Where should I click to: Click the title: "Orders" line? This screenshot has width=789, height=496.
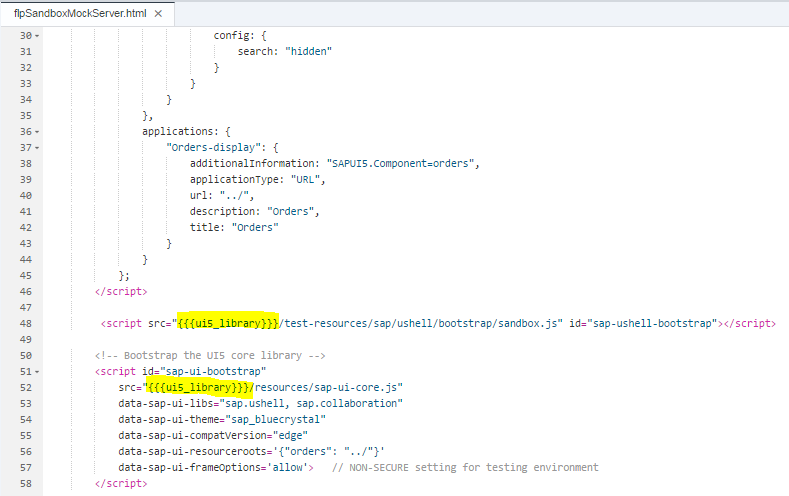pos(234,227)
